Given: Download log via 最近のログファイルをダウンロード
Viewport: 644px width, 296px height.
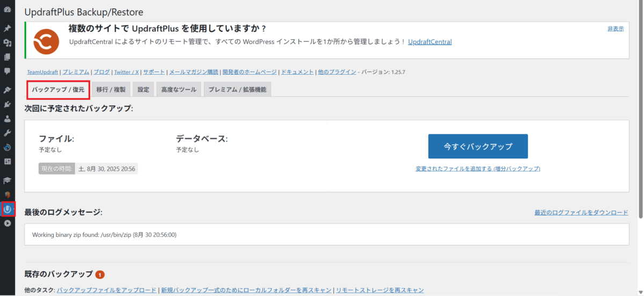Looking at the screenshot, I should [581, 213].
